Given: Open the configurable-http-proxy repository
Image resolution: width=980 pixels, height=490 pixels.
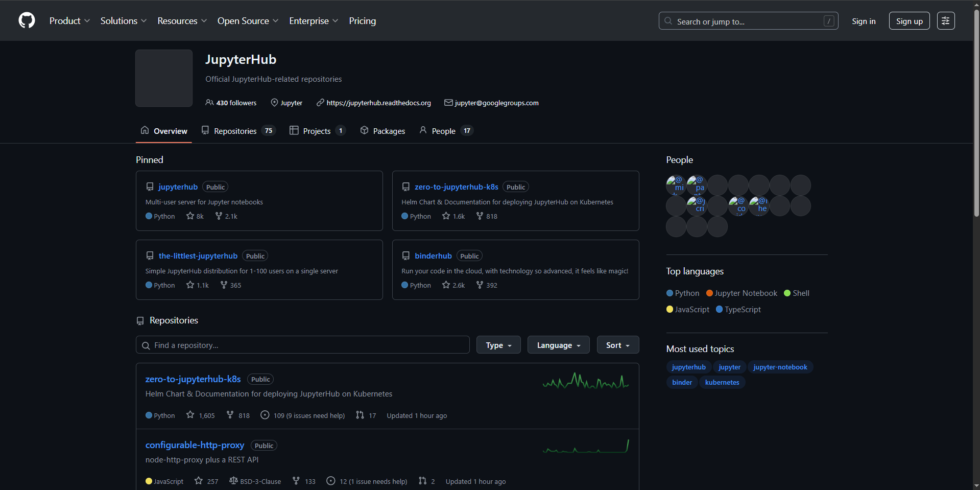Looking at the screenshot, I should (195, 445).
